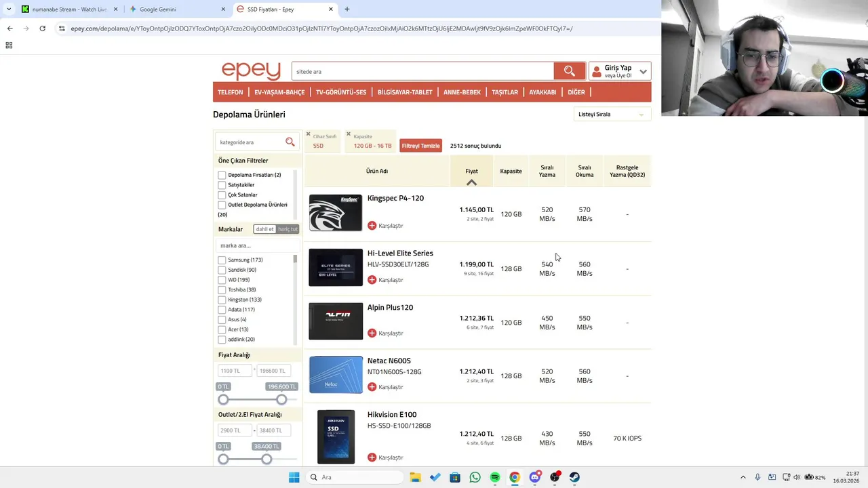Screen dimensions: 868x488
Task: Open the TELEFON menu category
Action: tap(231, 92)
